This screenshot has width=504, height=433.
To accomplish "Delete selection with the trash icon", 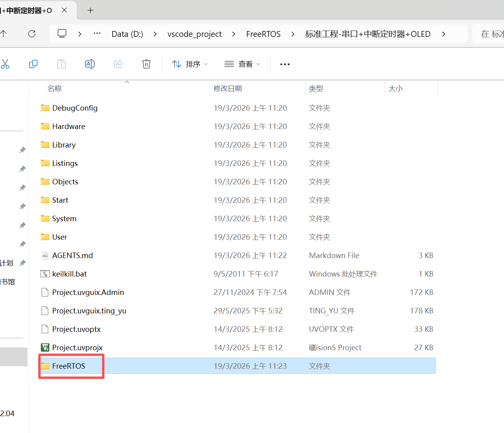I will (x=146, y=64).
